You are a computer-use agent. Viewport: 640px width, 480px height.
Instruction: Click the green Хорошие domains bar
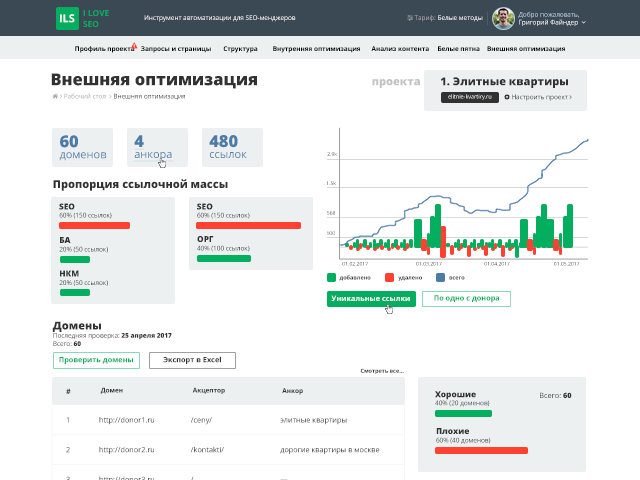tap(463, 413)
